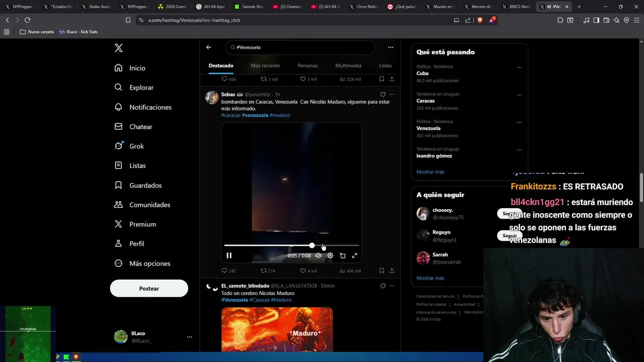Switch to the Multimedia tab
Screen dimensions: 644x362
tap(348, 65)
